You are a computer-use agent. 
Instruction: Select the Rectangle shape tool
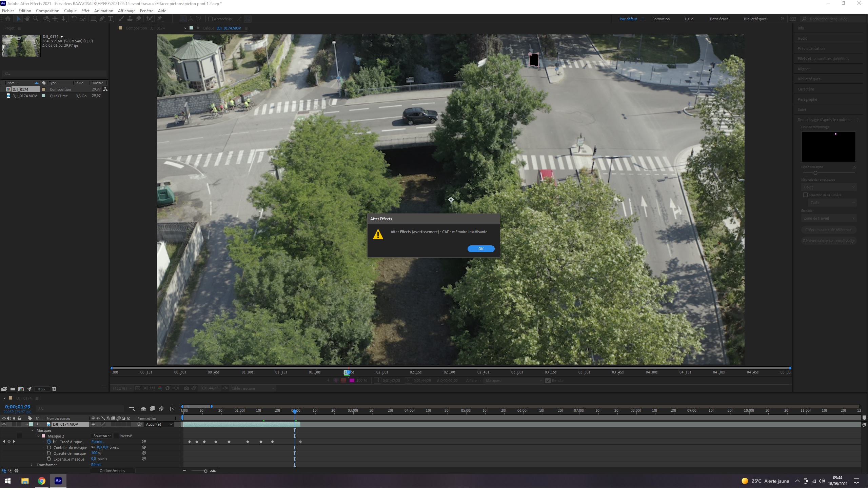click(x=93, y=19)
